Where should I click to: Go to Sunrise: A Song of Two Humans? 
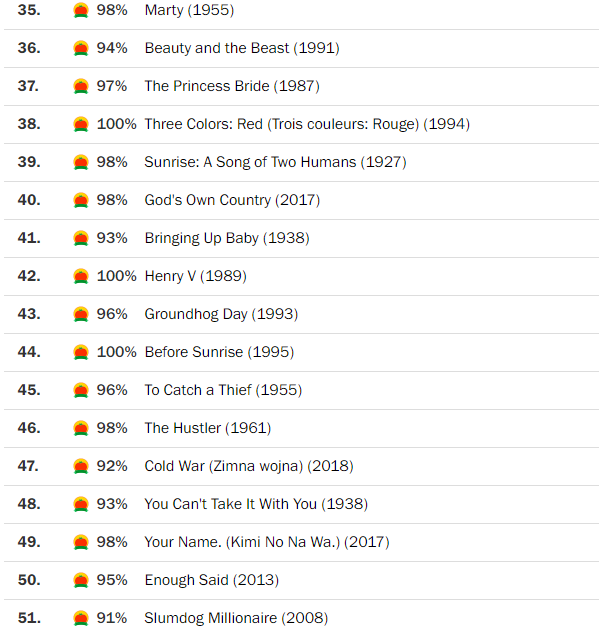[275, 162]
